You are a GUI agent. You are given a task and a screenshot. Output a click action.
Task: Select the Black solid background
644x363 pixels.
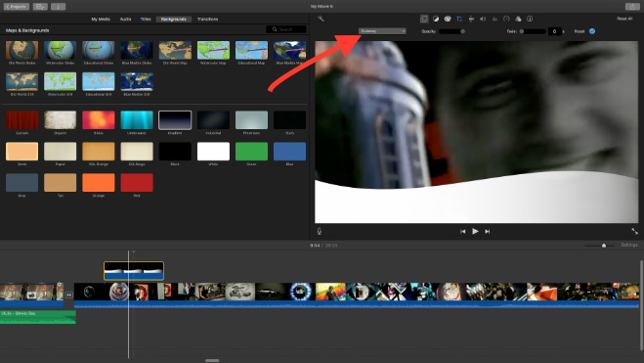(x=175, y=152)
